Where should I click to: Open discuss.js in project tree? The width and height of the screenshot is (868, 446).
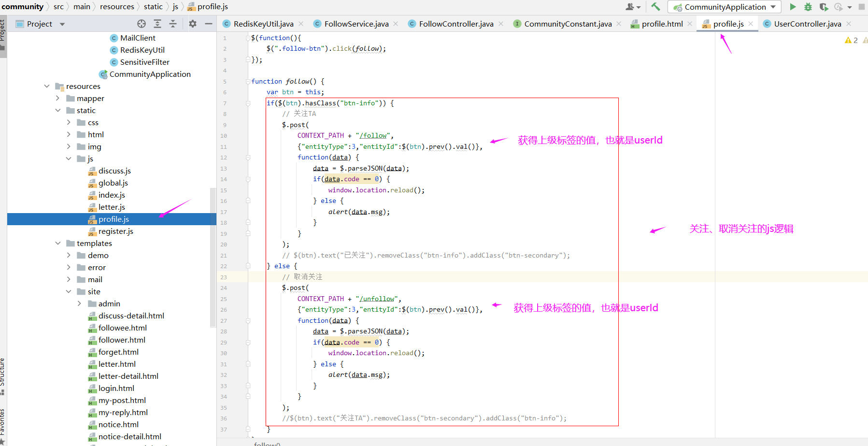[114, 171]
